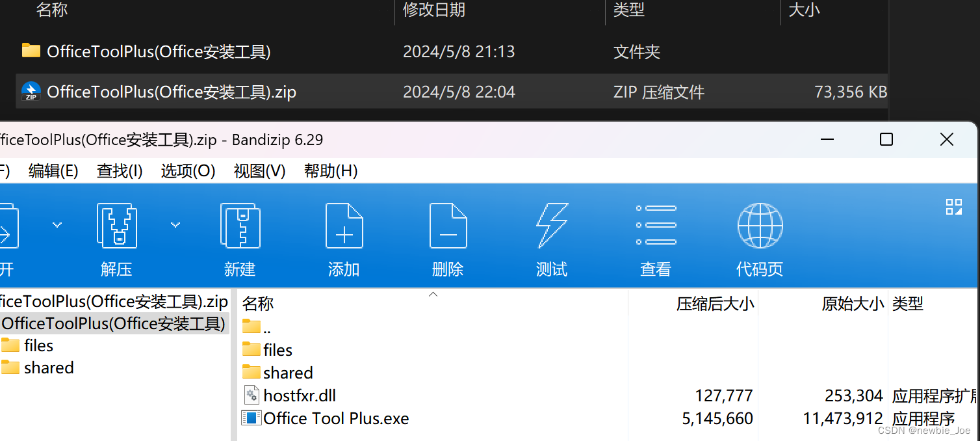The height and width of the screenshot is (441, 980).
Task: Click the sort direction arrow above file list
Action: pyautogui.click(x=433, y=295)
